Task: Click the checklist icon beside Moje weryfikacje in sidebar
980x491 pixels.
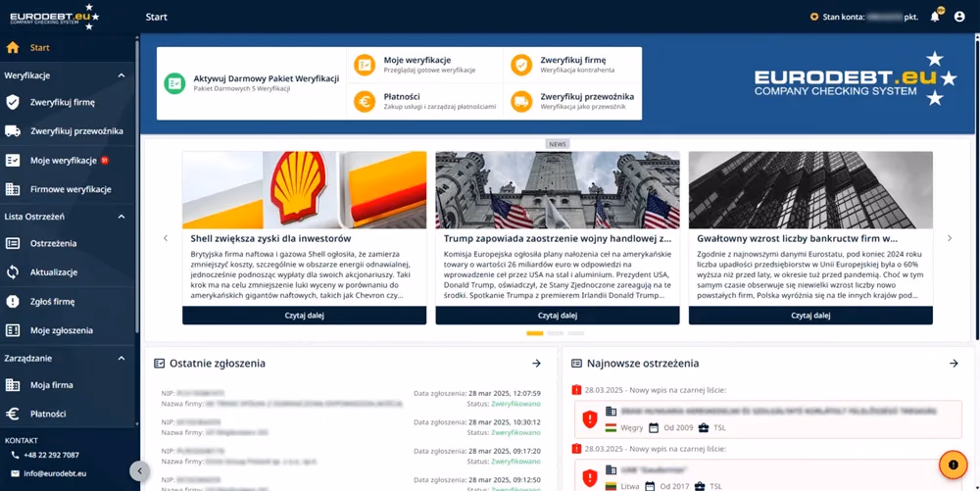Action: click(x=13, y=161)
